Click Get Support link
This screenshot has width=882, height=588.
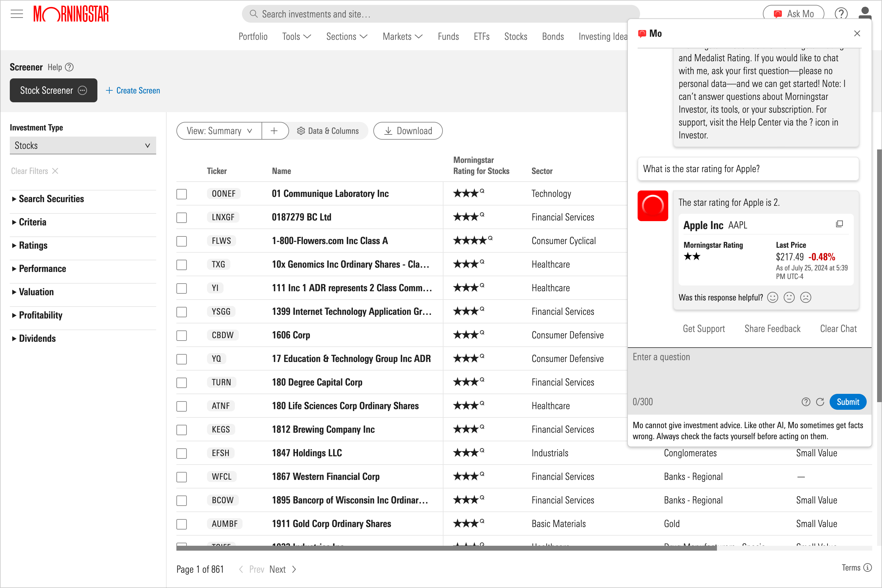point(703,329)
